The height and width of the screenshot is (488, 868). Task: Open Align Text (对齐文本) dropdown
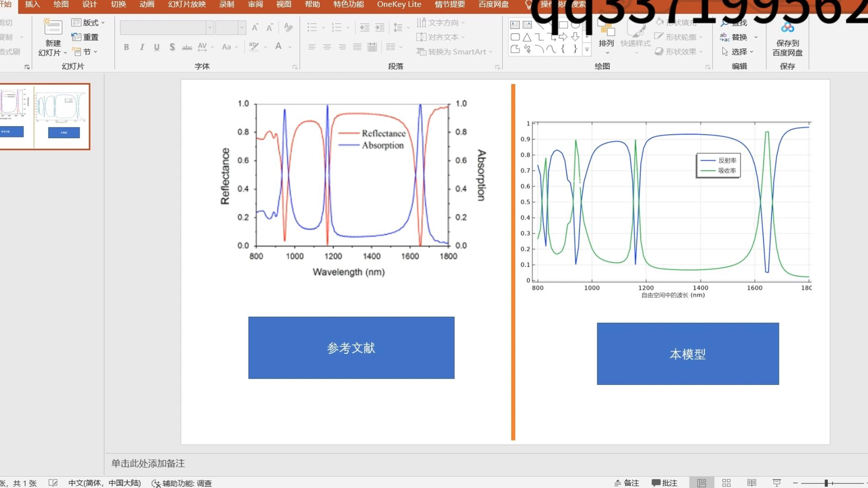tap(441, 37)
